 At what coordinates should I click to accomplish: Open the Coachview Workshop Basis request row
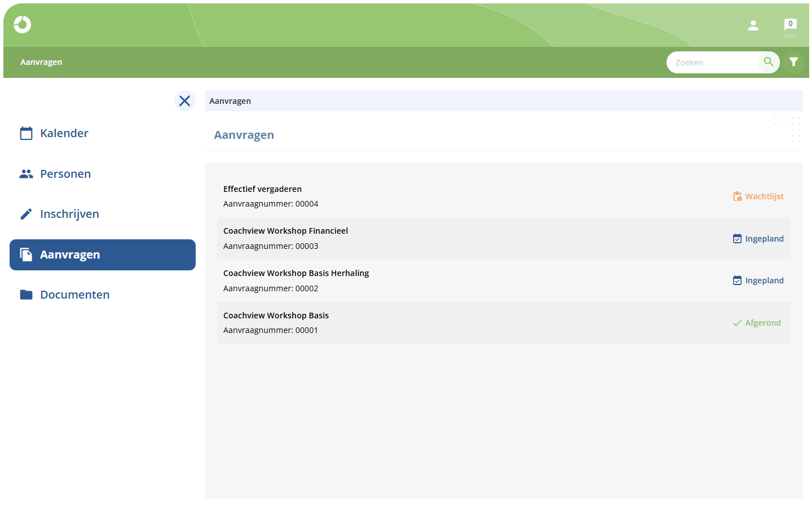click(x=504, y=323)
